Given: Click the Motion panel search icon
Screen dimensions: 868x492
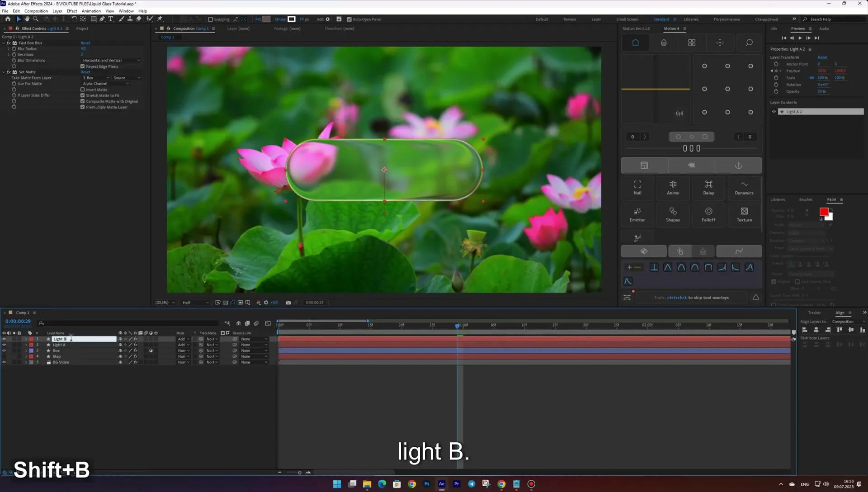Looking at the screenshot, I should (749, 43).
